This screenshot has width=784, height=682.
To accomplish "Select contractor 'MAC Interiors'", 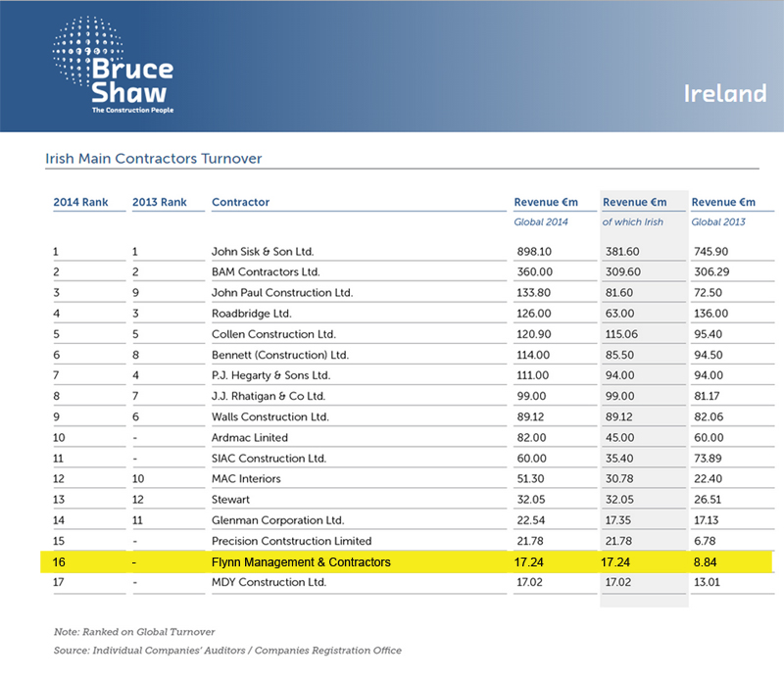I will (246, 479).
